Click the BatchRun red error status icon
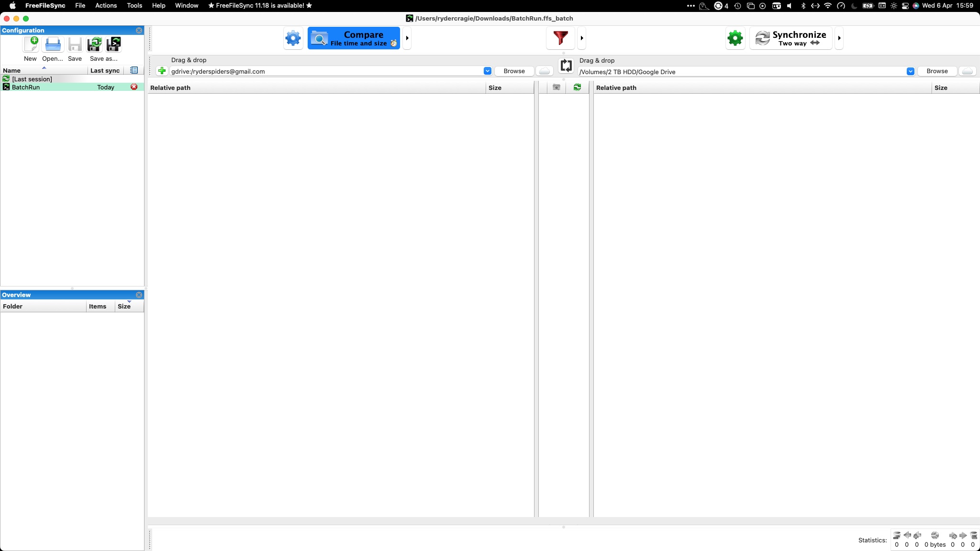This screenshot has width=980, height=551. click(x=134, y=87)
